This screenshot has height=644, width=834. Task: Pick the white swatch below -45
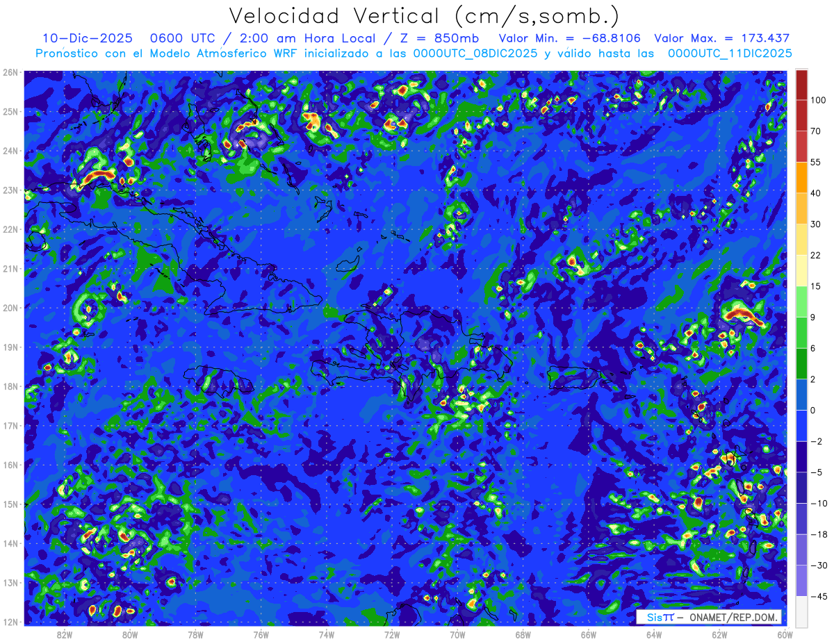click(802, 611)
